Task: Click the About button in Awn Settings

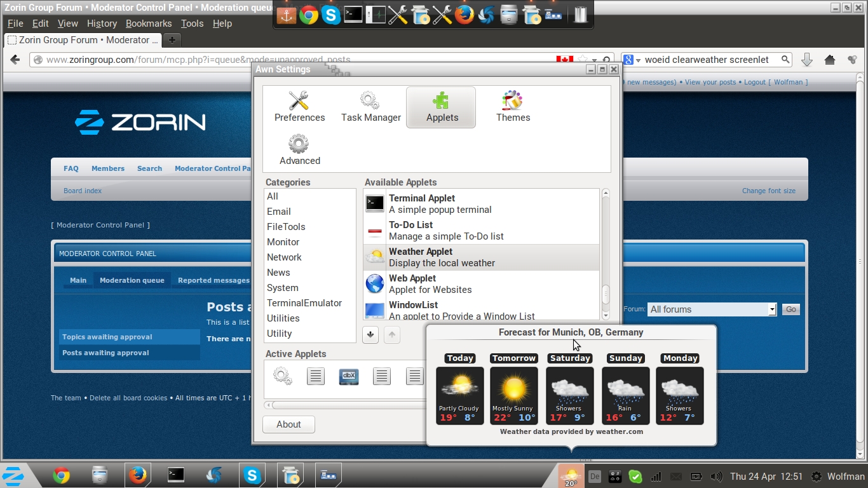Action: coord(288,424)
